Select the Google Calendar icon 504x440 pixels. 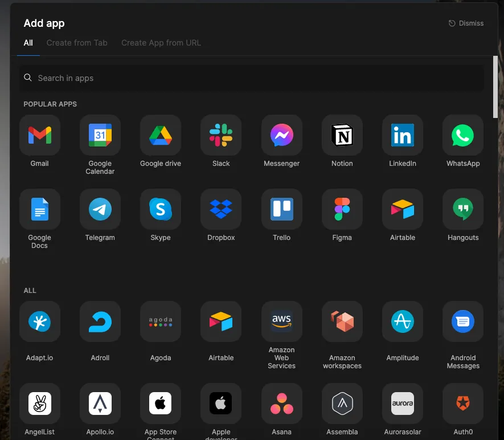[x=100, y=136]
